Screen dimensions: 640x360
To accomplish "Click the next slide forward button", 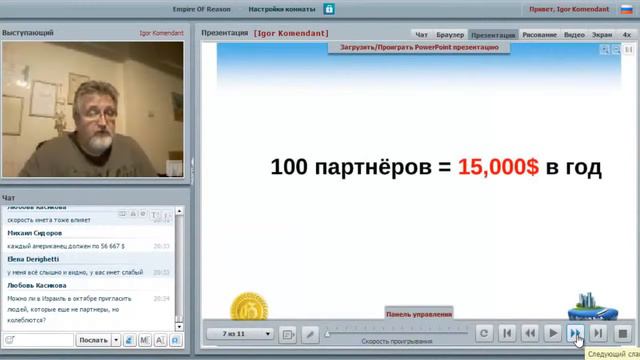I will [x=576, y=333].
